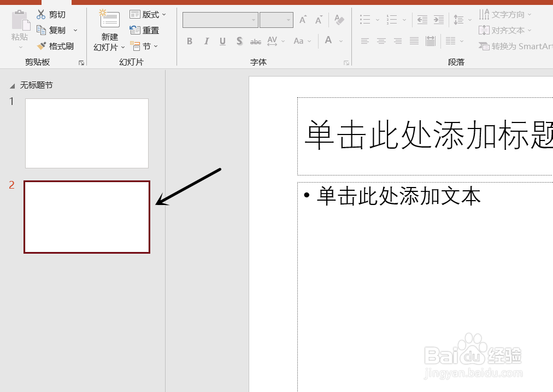
Task: Click the Numbering list icon
Action: 392,20
